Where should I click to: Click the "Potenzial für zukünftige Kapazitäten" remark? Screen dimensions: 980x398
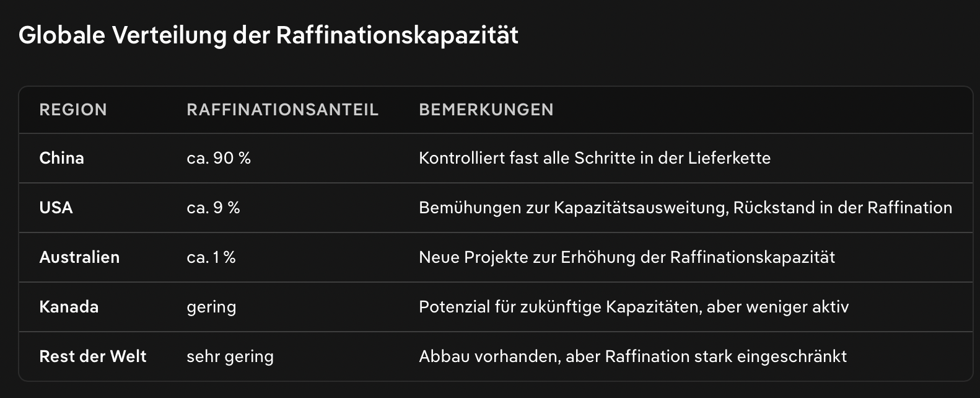click(634, 307)
